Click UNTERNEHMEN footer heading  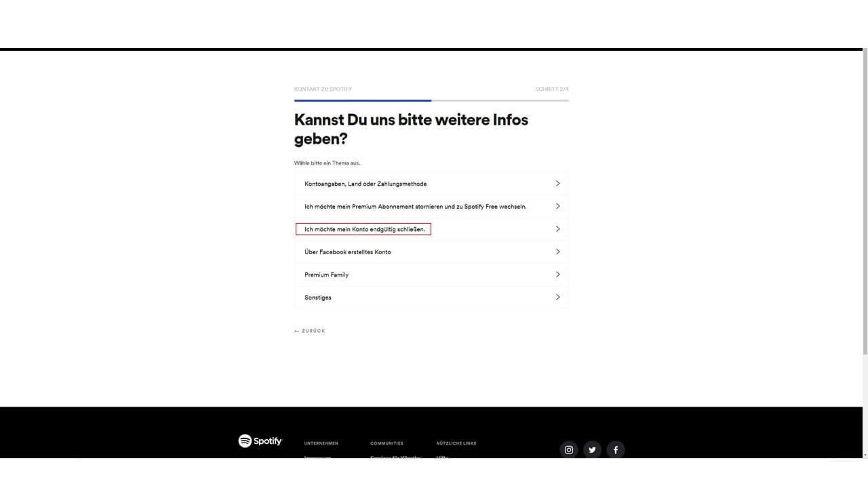pyautogui.click(x=321, y=443)
